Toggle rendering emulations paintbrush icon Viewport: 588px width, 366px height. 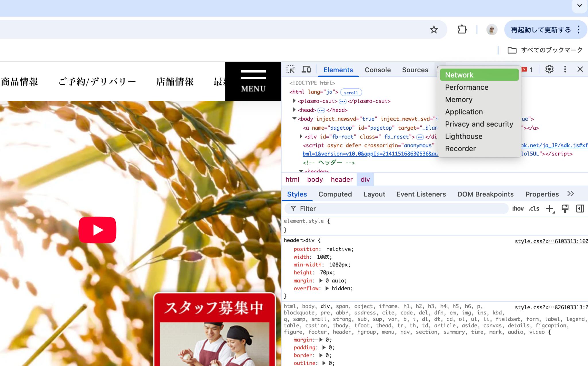(565, 209)
